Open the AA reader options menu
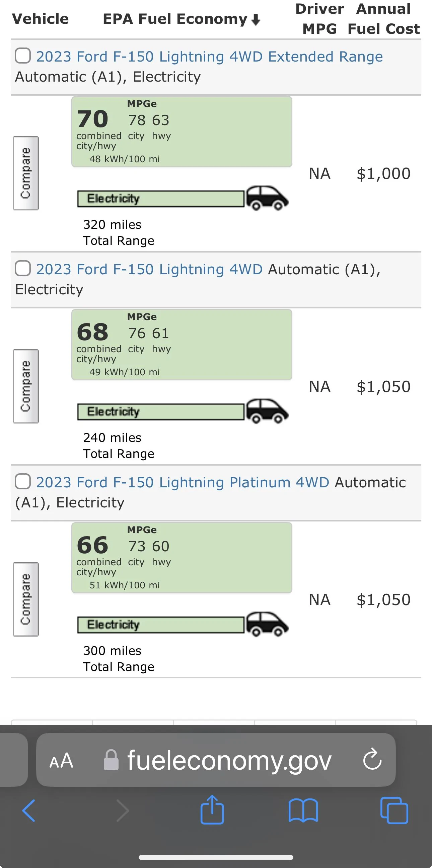The image size is (432, 868). pos(61,761)
